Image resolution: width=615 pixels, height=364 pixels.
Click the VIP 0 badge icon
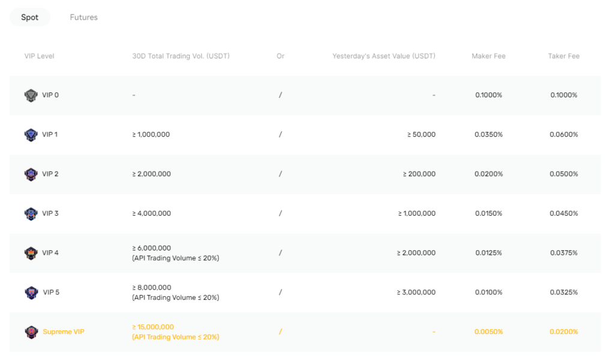coord(31,95)
